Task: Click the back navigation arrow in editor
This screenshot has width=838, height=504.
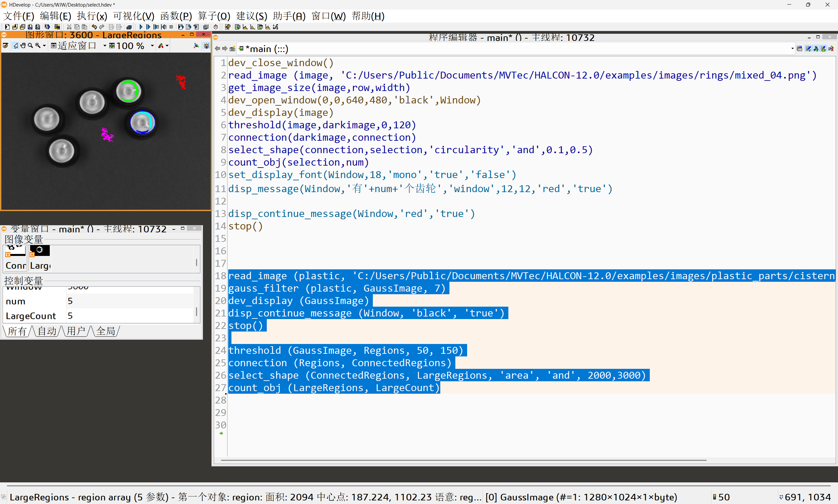Action: tap(217, 48)
